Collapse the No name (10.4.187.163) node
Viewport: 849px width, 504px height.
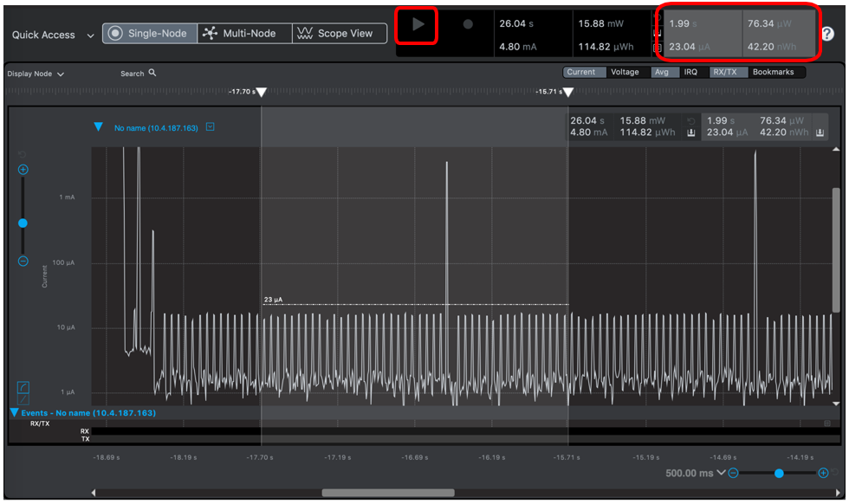[98, 127]
